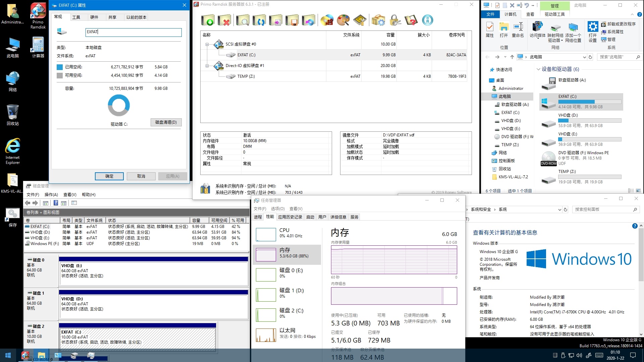
Task: Click EXFAT (C:) drive usage bar in Explorer
Action: pyautogui.click(x=590, y=102)
